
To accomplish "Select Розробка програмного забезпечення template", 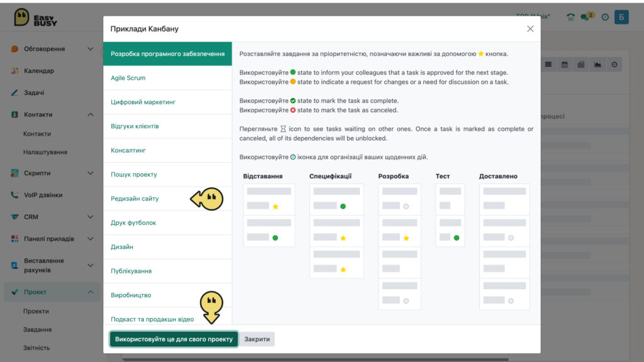I will click(x=167, y=54).
